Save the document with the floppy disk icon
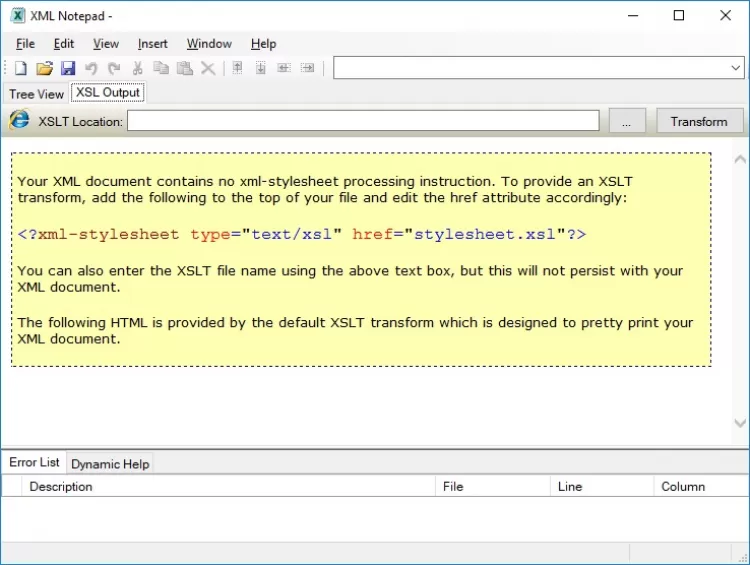750x565 pixels. [x=68, y=68]
